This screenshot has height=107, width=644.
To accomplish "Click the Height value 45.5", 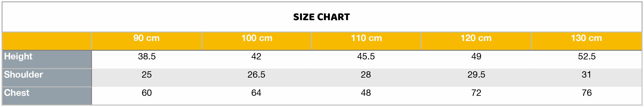I will click(366, 57).
